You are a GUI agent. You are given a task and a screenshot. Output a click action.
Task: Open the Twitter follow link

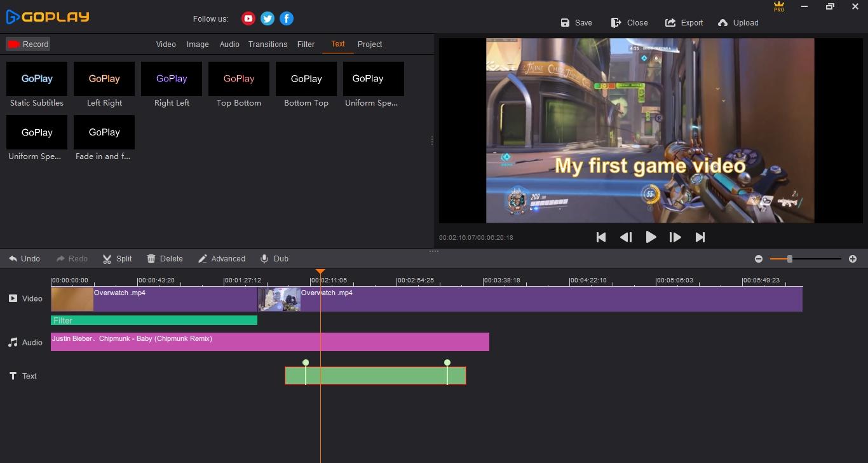click(x=268, y=18)
